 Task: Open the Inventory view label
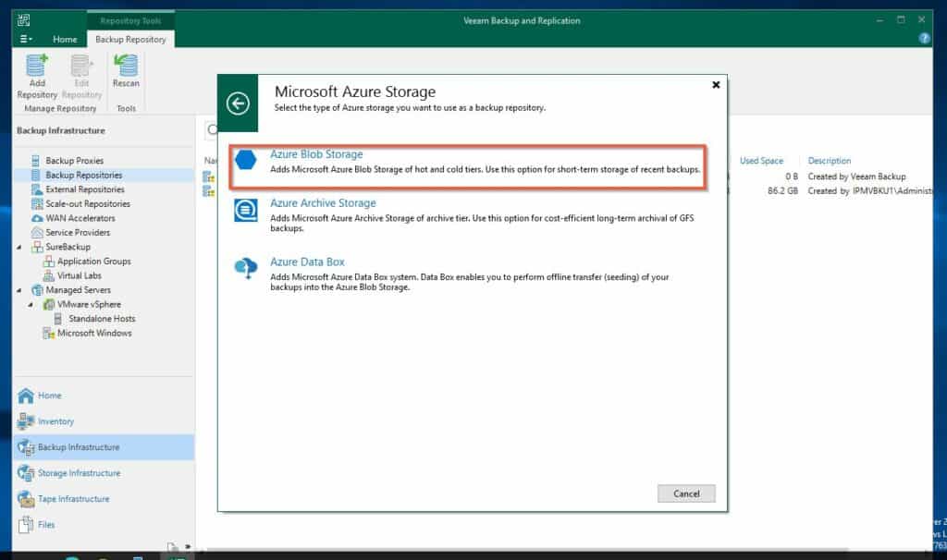pyautogui.click(x=55, y=421)
